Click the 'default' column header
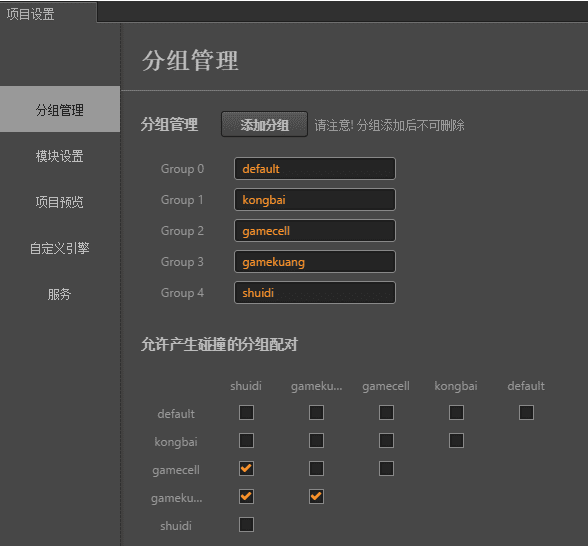This screenshot has height=546, width=588. point(526,386)
